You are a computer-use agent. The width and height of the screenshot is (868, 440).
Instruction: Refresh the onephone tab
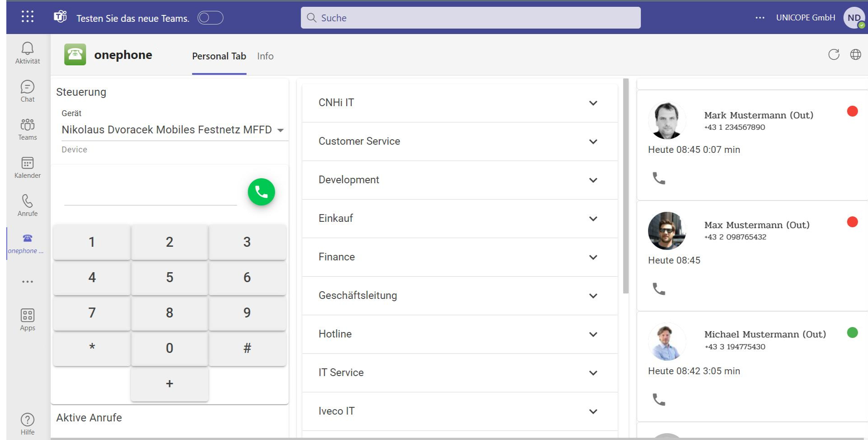click(834, 54)
